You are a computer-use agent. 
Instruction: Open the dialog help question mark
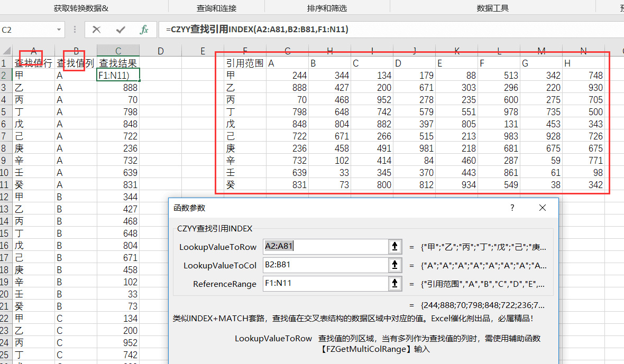point(512,208)
